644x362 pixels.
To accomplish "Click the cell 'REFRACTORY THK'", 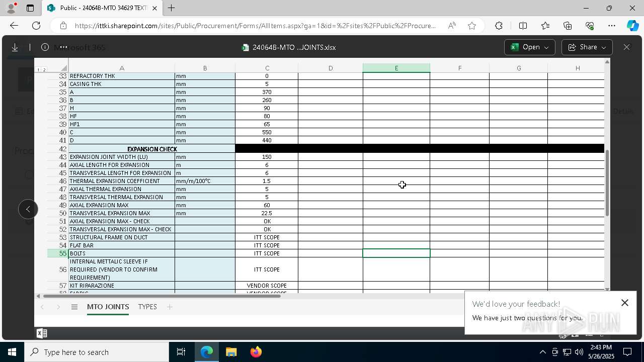I will tap(122, 76).
